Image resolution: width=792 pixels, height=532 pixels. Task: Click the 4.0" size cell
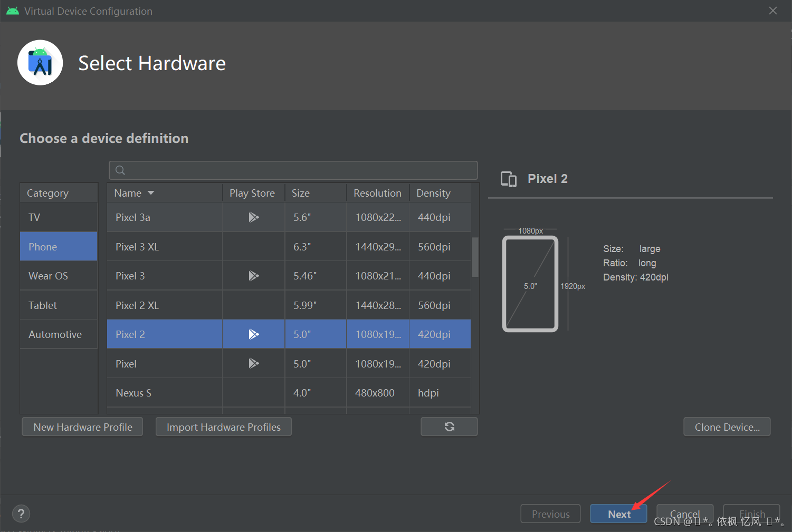pos(316,393)
